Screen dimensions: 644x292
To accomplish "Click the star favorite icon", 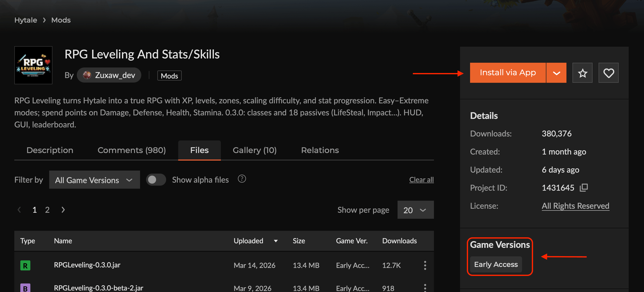I will [x=582, y=73].
